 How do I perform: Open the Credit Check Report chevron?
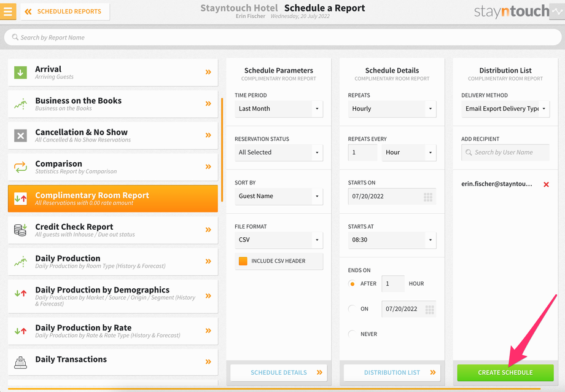208,230
